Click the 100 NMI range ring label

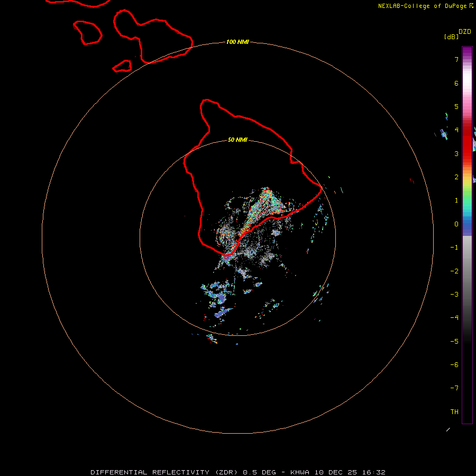coord(237,42)
